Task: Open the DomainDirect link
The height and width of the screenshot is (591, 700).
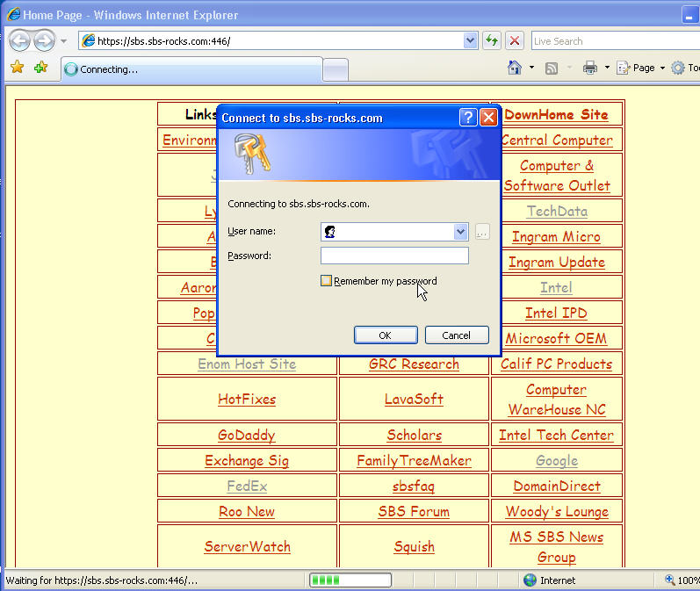Action: (557, 486)
